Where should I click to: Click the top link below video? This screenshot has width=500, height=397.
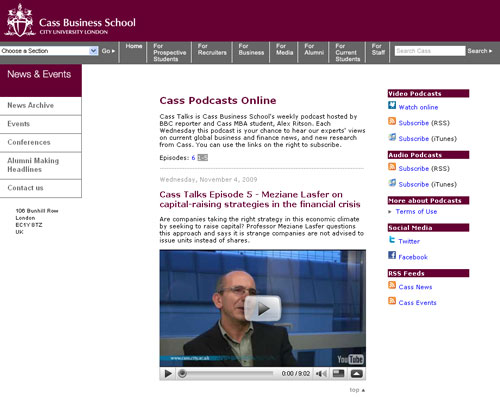(x=357, y=390)
